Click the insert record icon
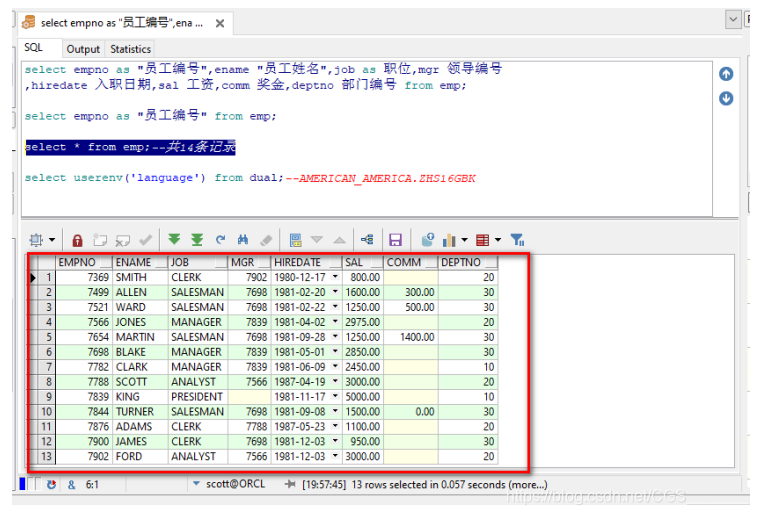This screenshot has height=515, width=759. click(x=100, y=240)
